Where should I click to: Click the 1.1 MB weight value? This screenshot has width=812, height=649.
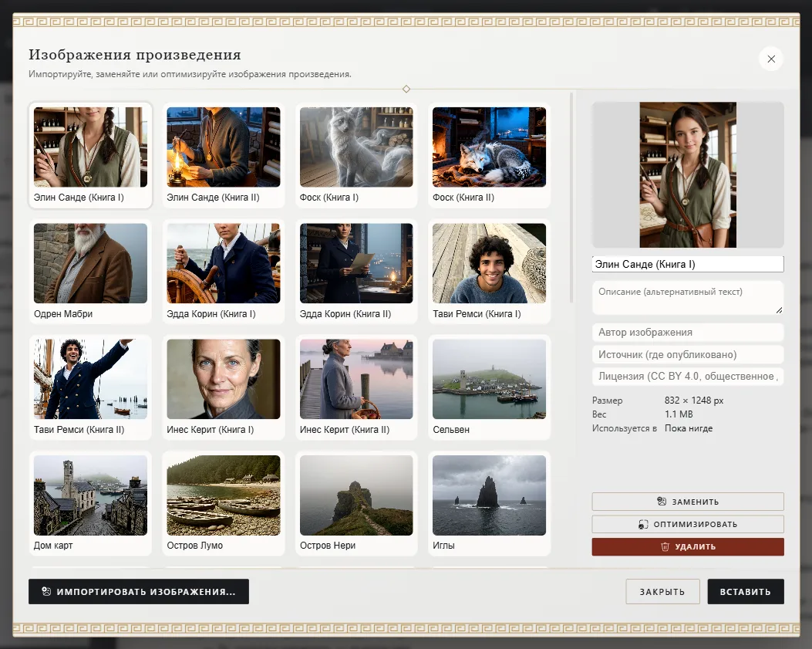point(679,414)
